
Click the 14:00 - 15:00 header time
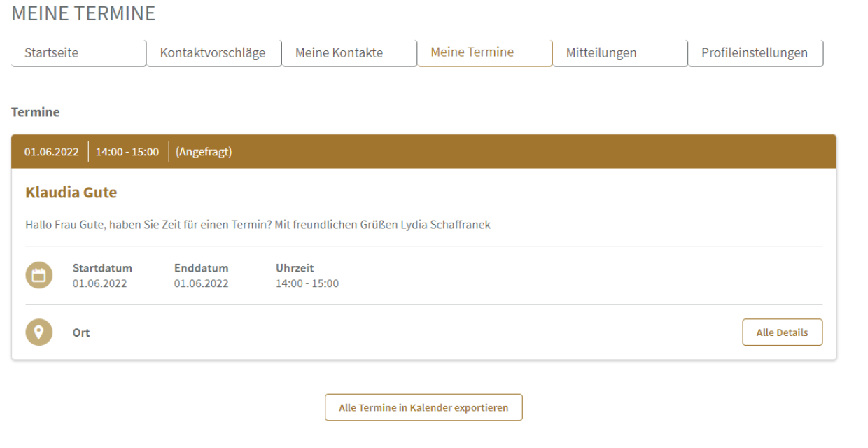(x=127, y=152)
